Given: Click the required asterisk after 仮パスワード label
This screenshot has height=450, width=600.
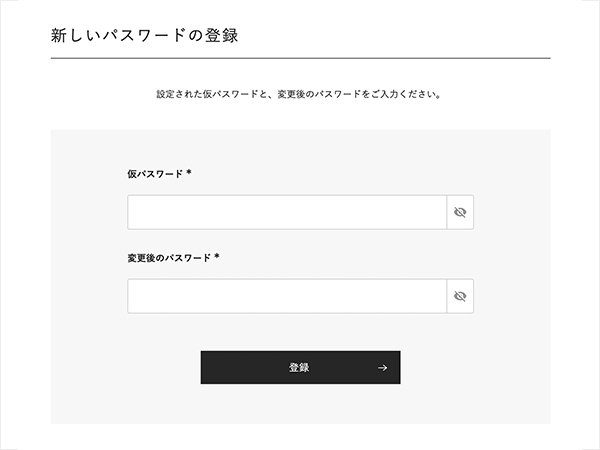Looking at the screenshot, I should click(189, 172).
